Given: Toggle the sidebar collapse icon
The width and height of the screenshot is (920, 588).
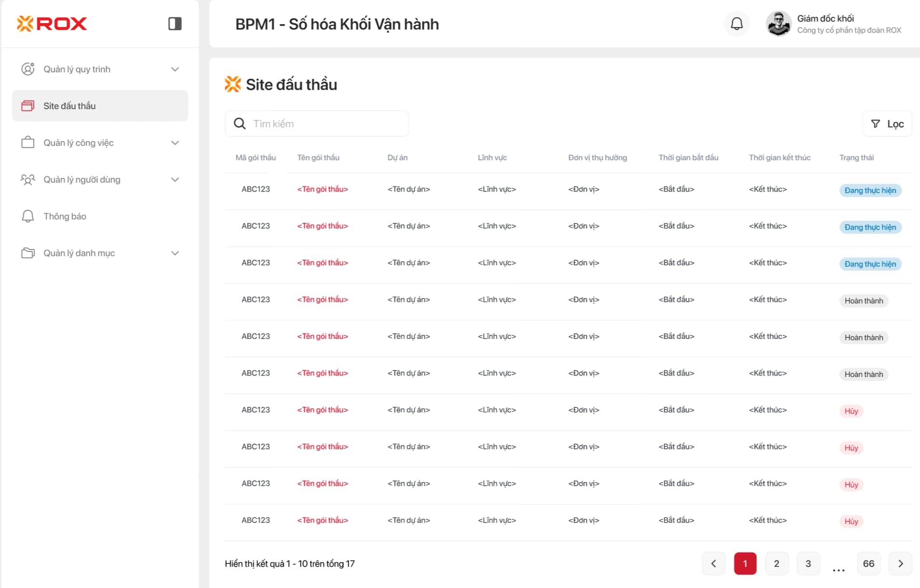Looking at the screenshot, I should [x=175, y=24].
